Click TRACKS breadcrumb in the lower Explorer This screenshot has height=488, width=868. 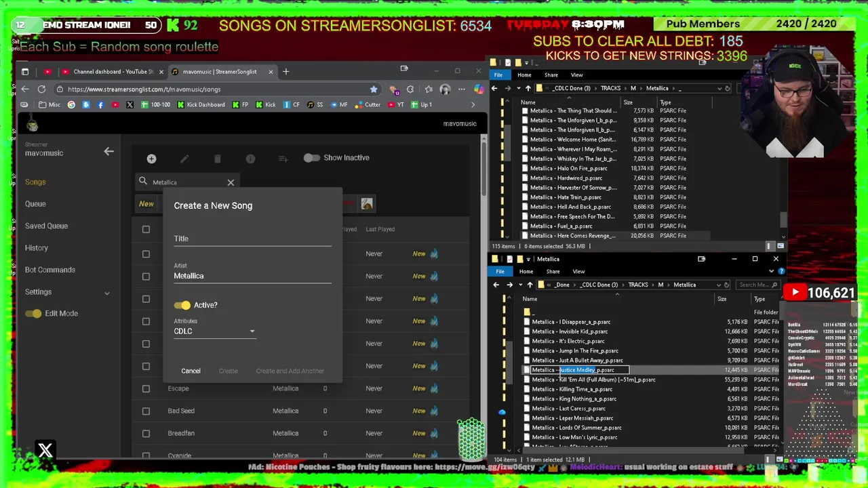[x=637, y=285]
